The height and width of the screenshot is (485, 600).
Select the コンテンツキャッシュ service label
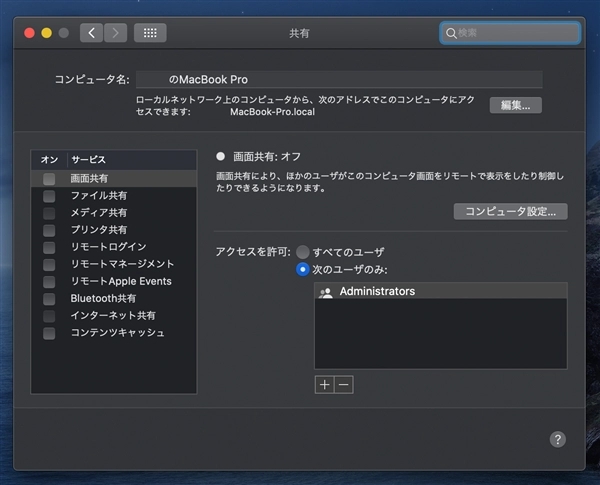(117, 333)
